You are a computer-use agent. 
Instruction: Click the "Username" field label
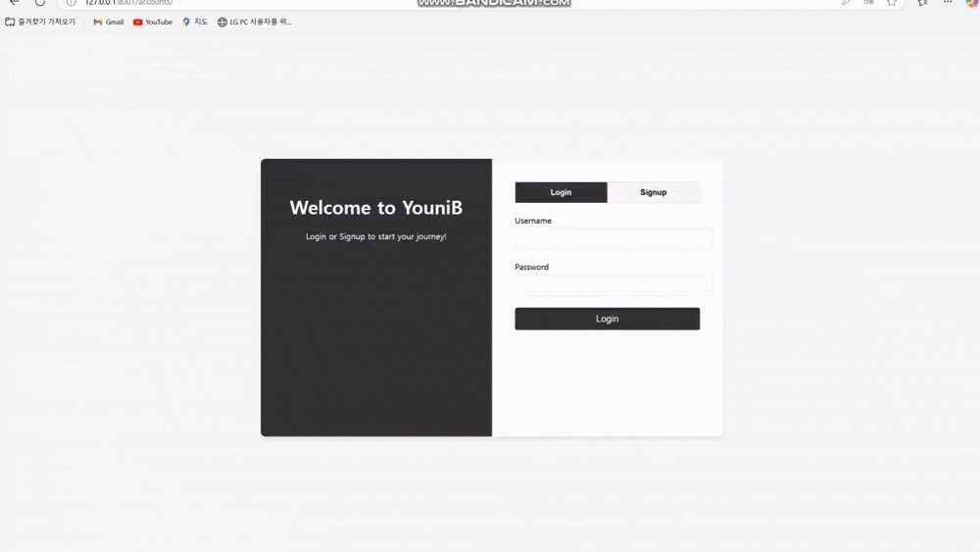[533, 221]
